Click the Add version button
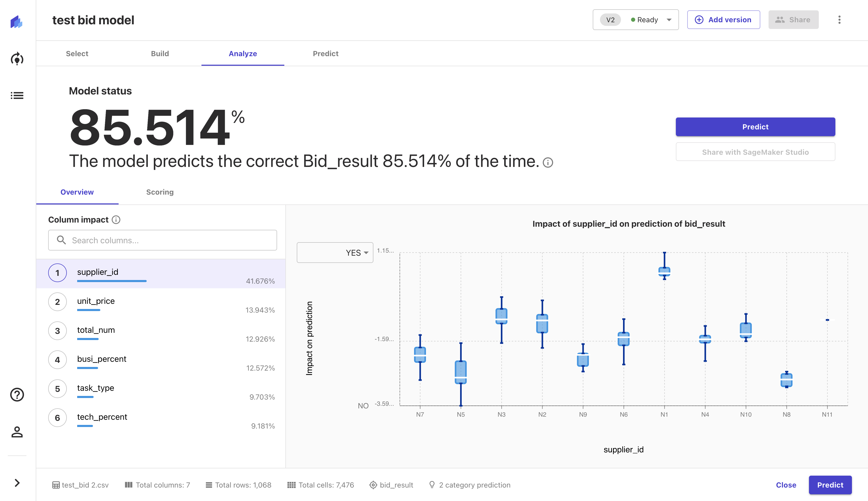The image size is (868, 501). point(724,20)
